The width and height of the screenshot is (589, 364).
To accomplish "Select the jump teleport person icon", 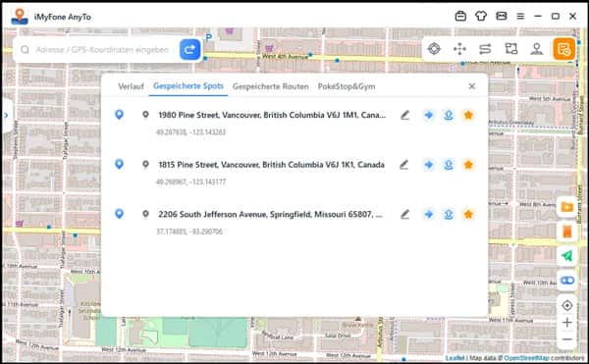I will 536,49.
